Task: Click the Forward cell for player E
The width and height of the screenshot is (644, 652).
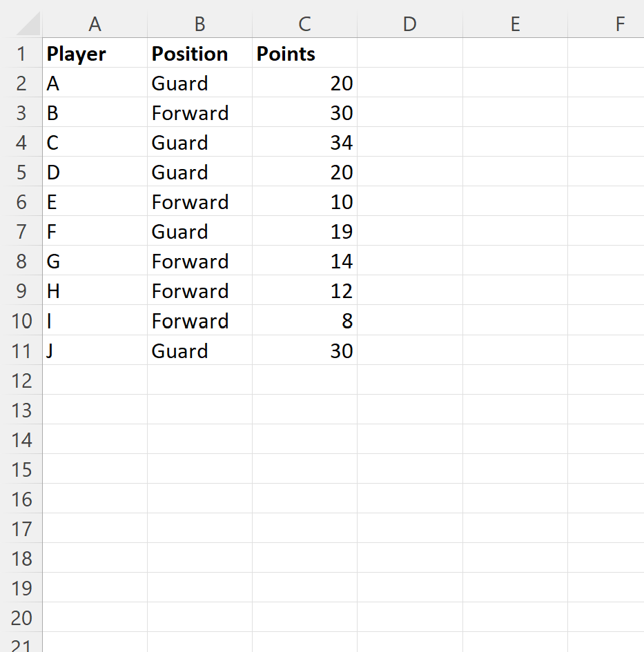Action: [x=199, y=201]
